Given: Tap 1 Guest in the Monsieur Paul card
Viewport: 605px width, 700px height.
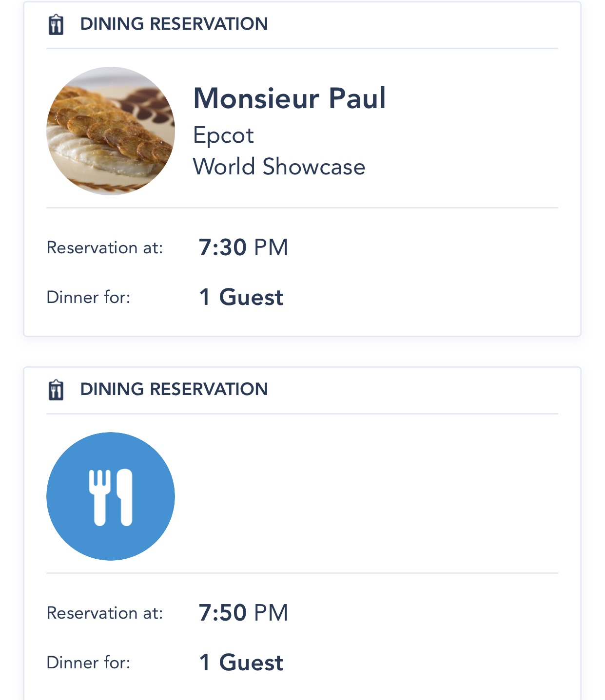Looking at the screenshot, I should coord(241,297).
